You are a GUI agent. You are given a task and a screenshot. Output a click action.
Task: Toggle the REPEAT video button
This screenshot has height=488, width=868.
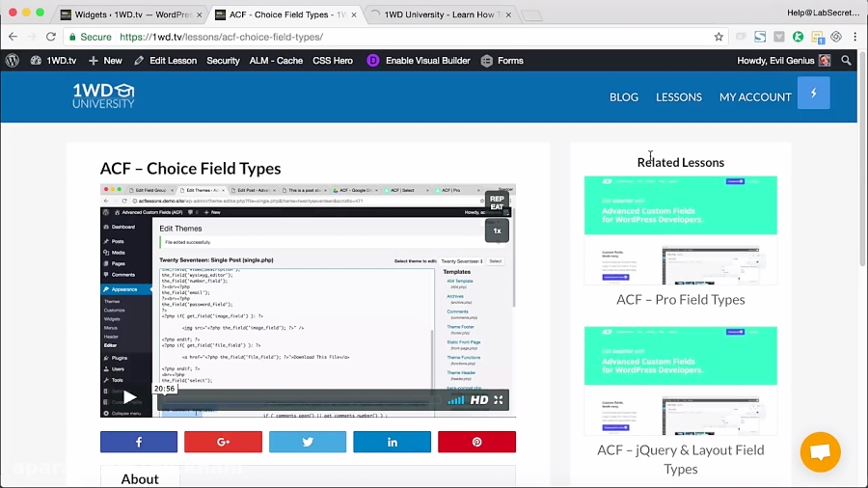(x=497, y=203)
